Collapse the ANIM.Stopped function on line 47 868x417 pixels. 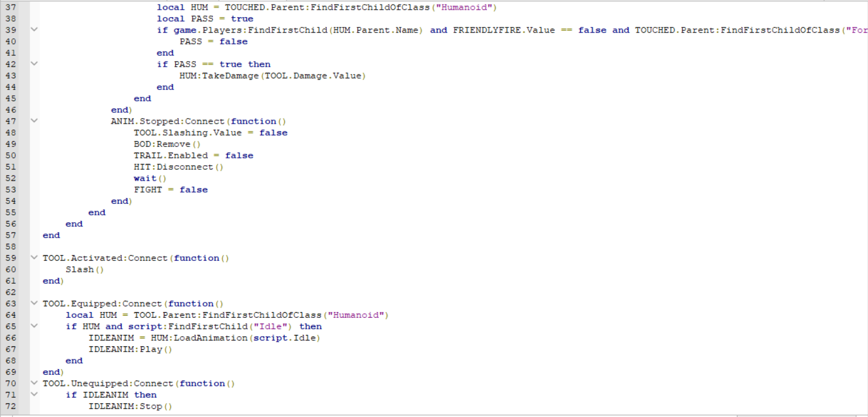click(x=33, y=121)
